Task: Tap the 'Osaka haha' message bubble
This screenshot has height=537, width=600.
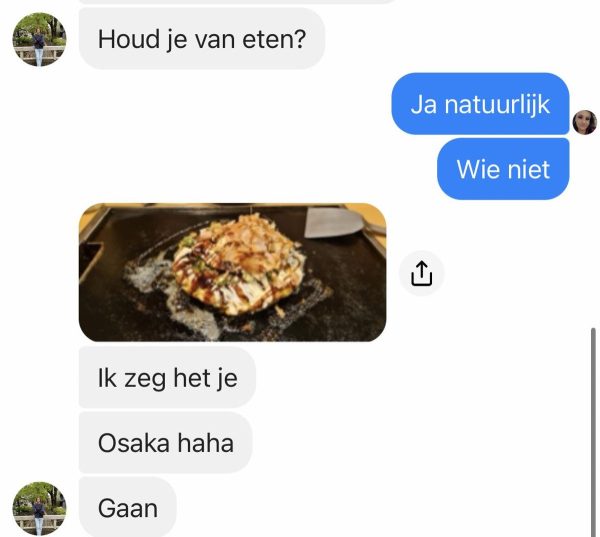Action: point(165,443)
